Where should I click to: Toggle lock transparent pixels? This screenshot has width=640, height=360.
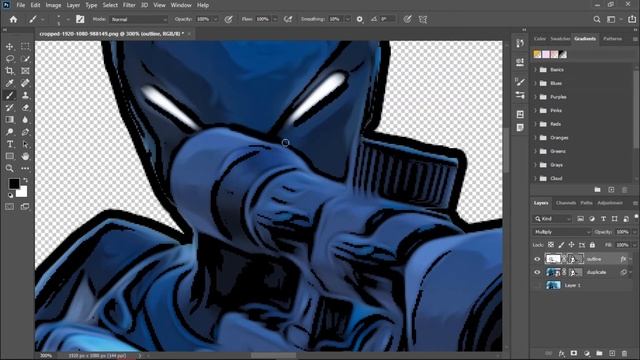[551, 245]
